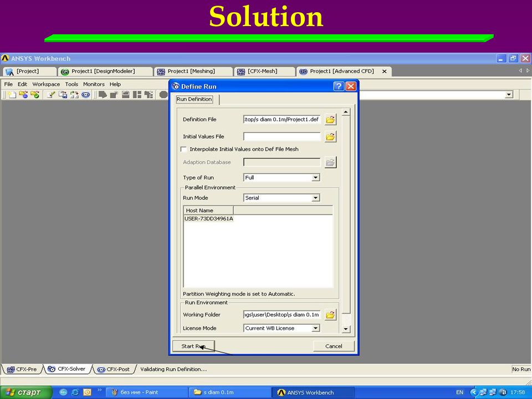The width and height of the screenshot is (532, 399).
Task: Switch to the [Project] tab
Action: pos(30,71)
